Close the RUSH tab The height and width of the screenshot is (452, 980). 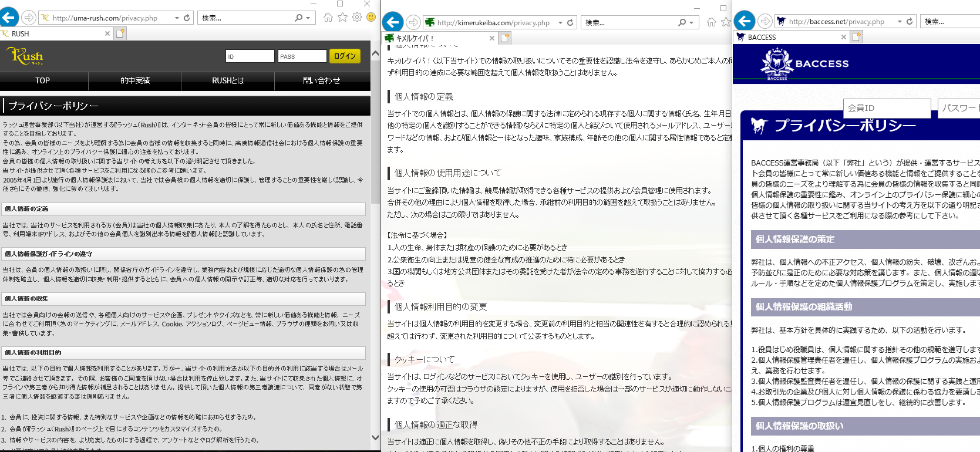107,33
